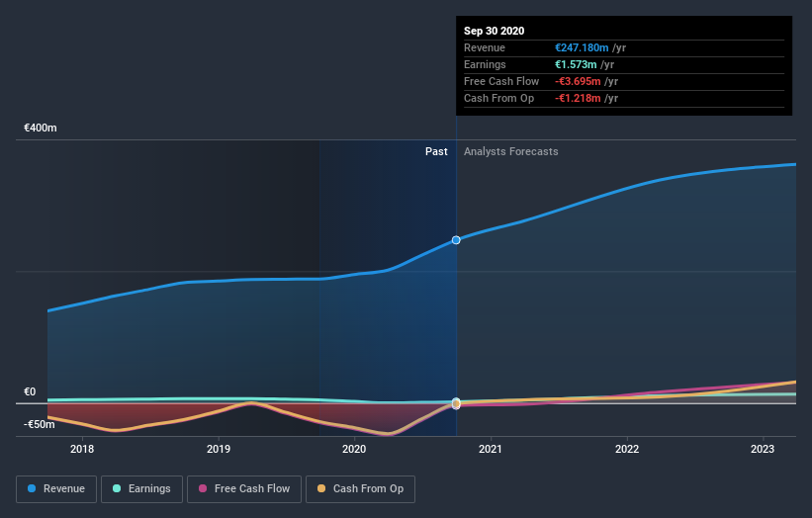
Task: Click the teal Earnings legend dot
Action: [x=117, y=488]
